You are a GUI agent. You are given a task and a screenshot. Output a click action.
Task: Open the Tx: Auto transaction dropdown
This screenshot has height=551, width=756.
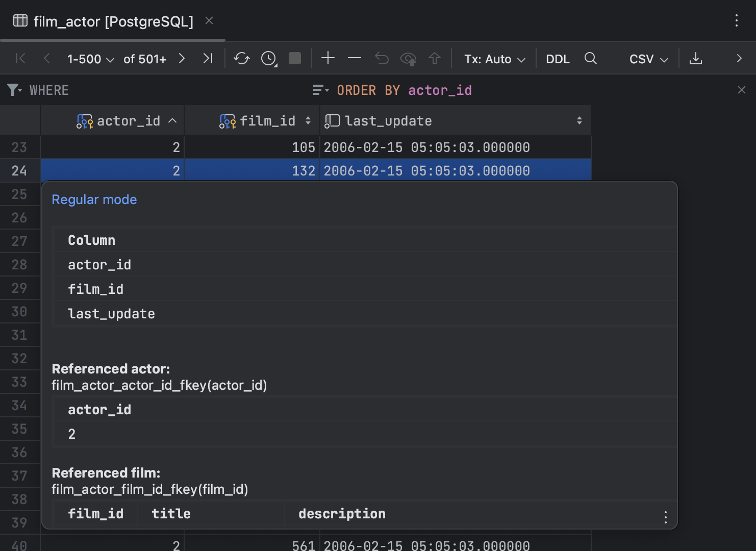(494, 59)
